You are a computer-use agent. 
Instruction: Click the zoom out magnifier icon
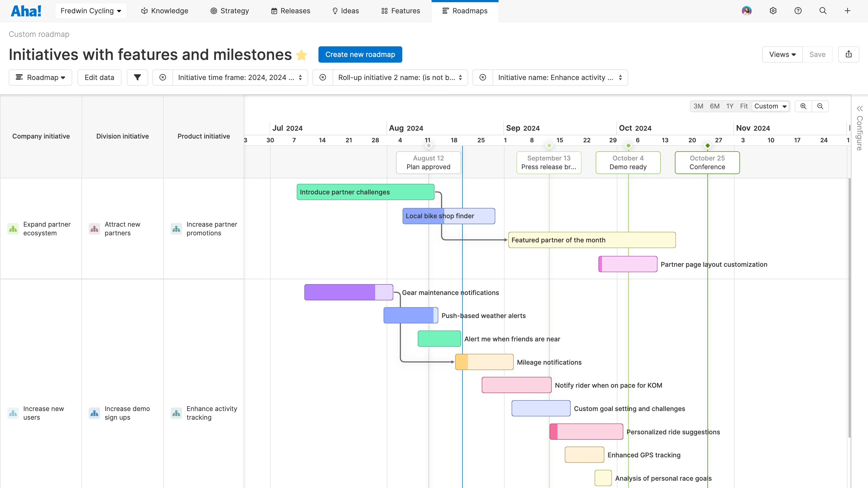tap(820, 106)
